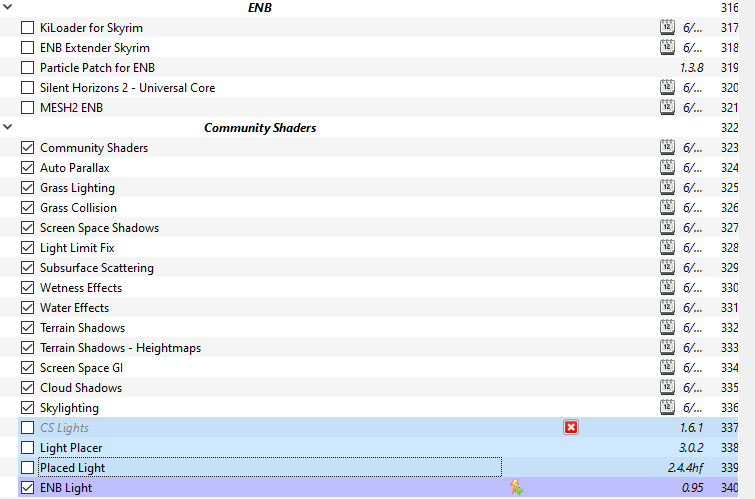
Task: Disable Screen Space GI checkbox
Action: 27,368
